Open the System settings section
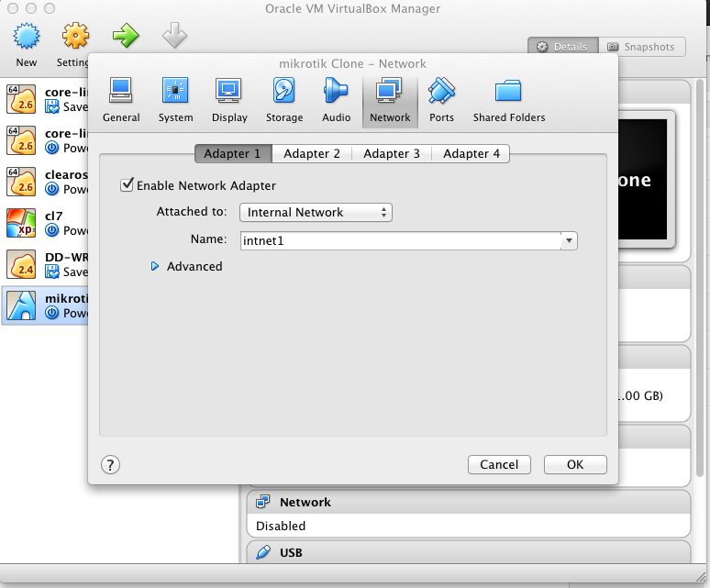The image size is (710, 588). pos(176,100)
